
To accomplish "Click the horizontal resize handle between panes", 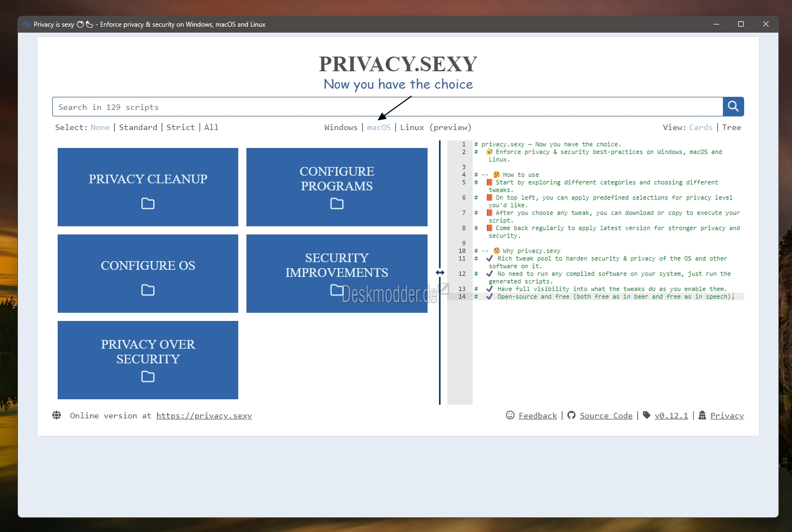I will [440, 273].
